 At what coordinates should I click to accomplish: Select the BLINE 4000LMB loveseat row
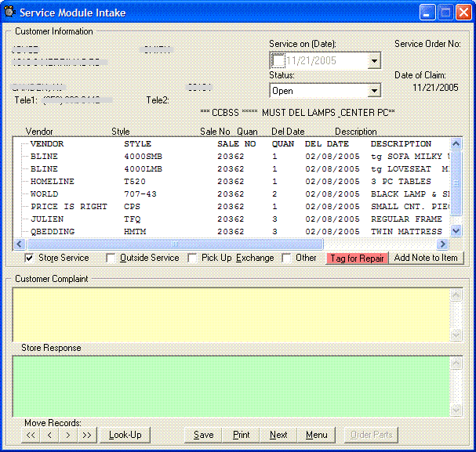[x=240, y=169]
